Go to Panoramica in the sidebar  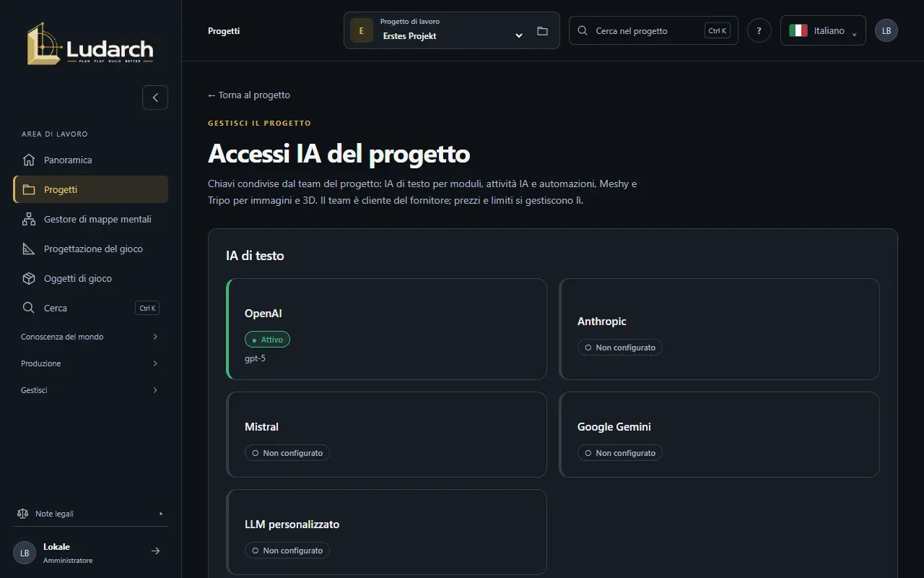pos(90,160)
